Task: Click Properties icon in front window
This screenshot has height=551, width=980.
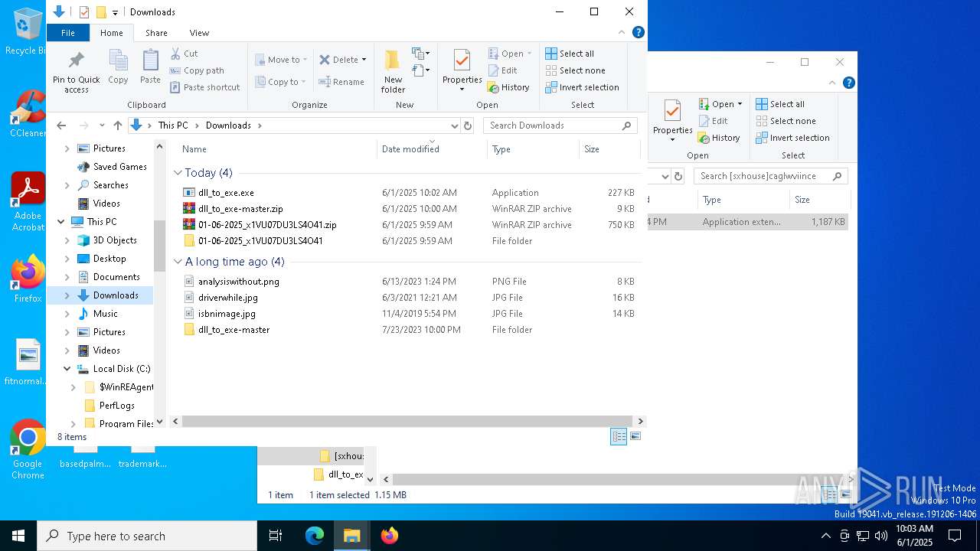Action: tap(462, 60)
